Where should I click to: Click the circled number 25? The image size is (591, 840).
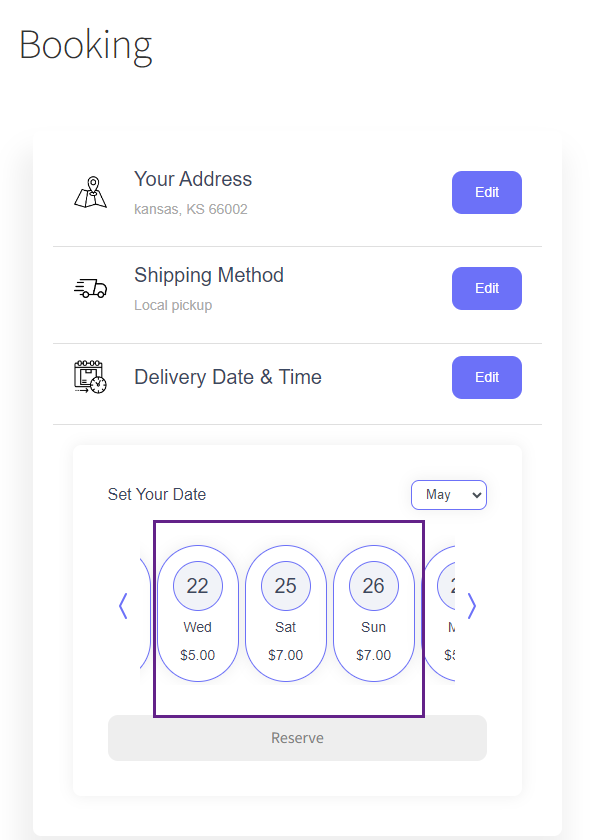[x=286, y=586]
